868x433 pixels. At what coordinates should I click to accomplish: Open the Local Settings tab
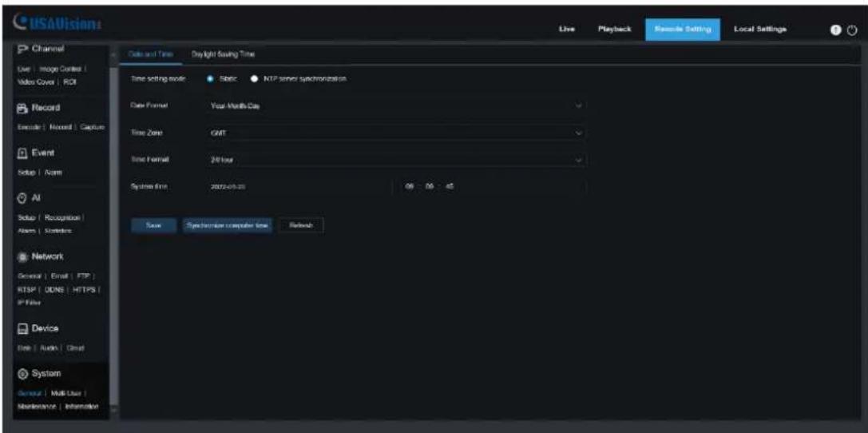point(759,30)
